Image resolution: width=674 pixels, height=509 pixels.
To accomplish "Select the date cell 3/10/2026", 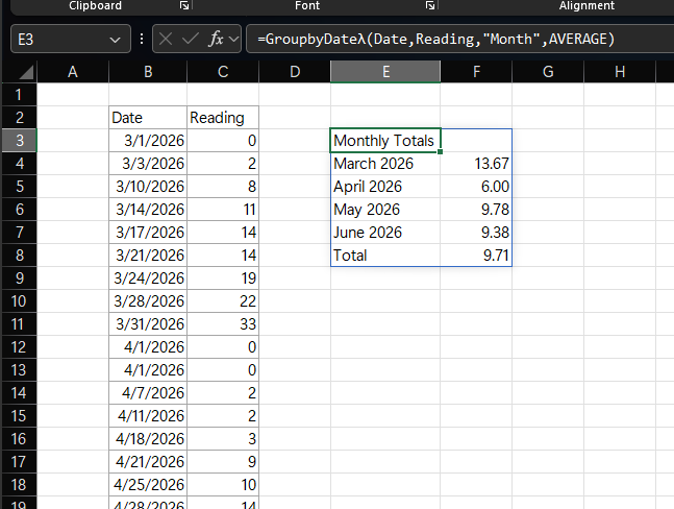I will 148,186.
